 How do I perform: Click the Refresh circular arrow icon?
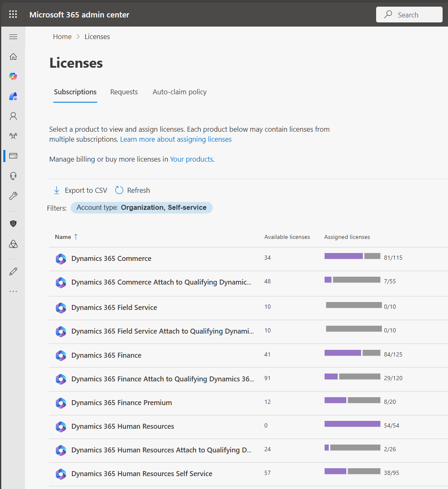(119, 190)
